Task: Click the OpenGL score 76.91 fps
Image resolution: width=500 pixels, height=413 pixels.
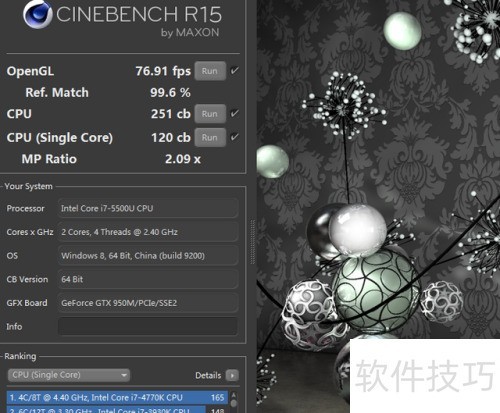Action: click(163, 71)
